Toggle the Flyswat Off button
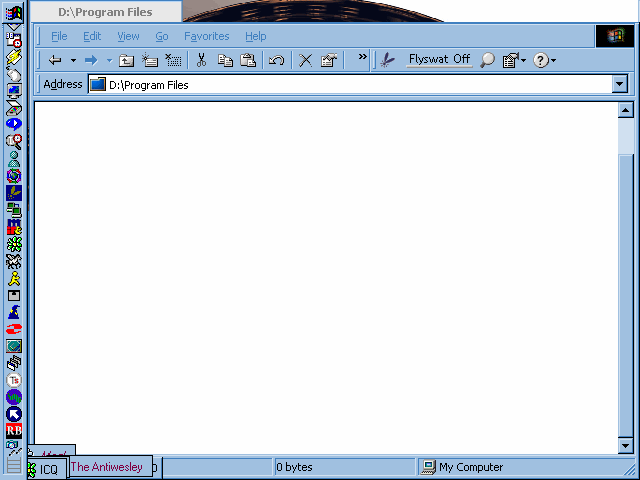 (439, 60)
